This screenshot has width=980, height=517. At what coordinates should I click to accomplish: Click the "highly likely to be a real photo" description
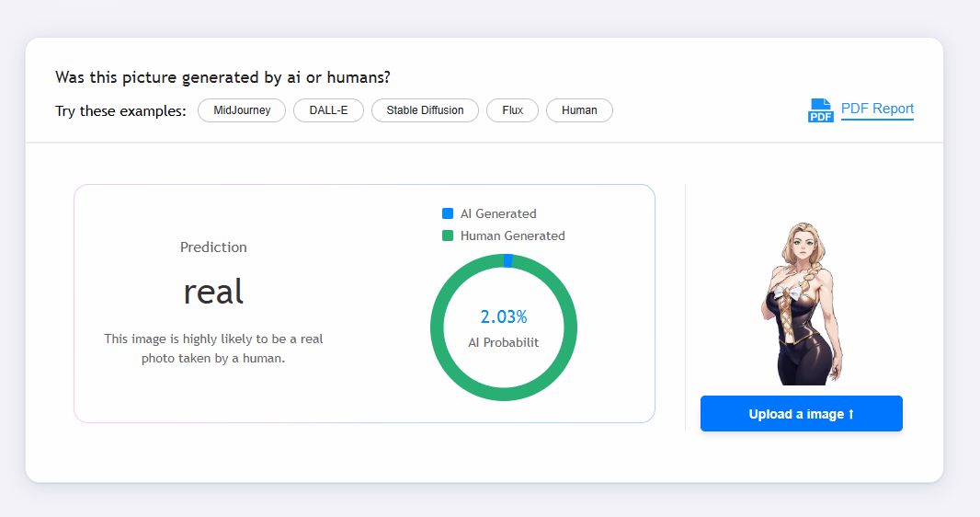[213, 349]
